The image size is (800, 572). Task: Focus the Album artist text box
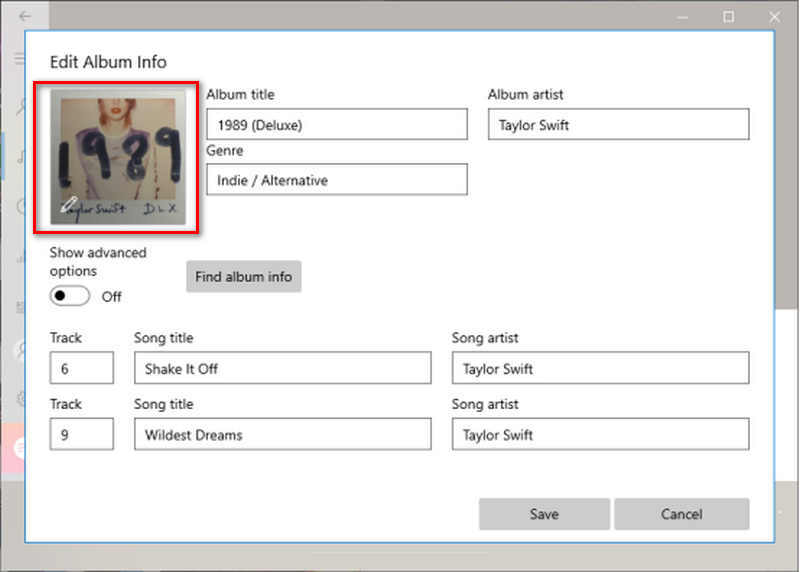tap(618, 125)
